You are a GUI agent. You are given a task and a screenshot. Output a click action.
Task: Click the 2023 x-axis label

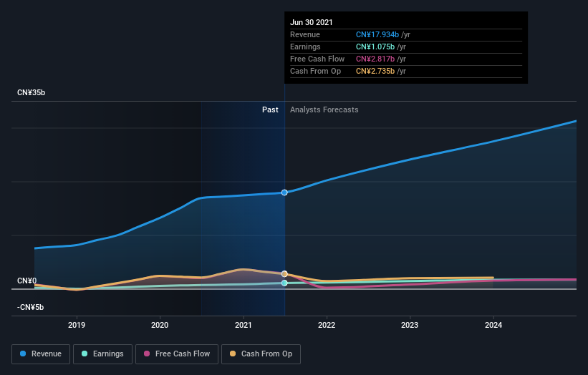point(410,325)
